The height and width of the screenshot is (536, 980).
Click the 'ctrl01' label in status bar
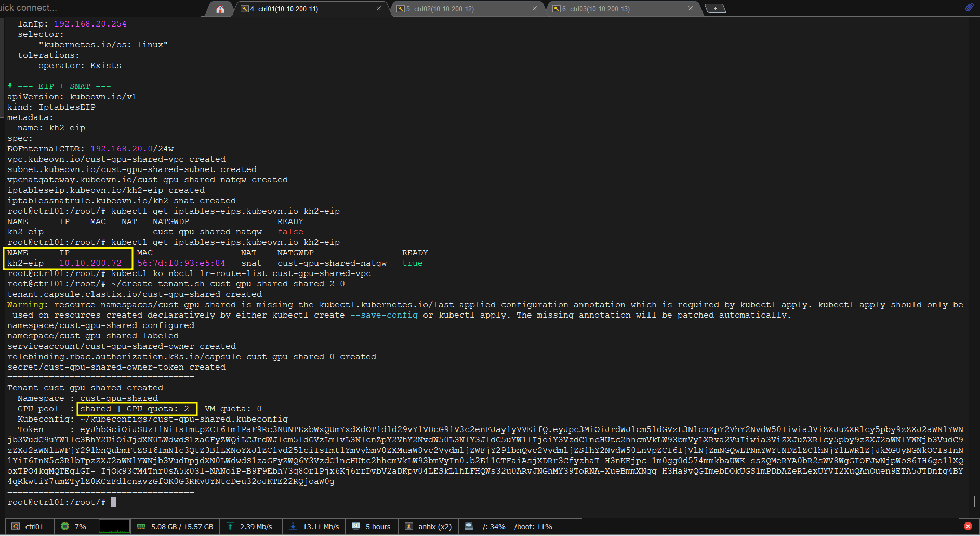pos(34,527)
